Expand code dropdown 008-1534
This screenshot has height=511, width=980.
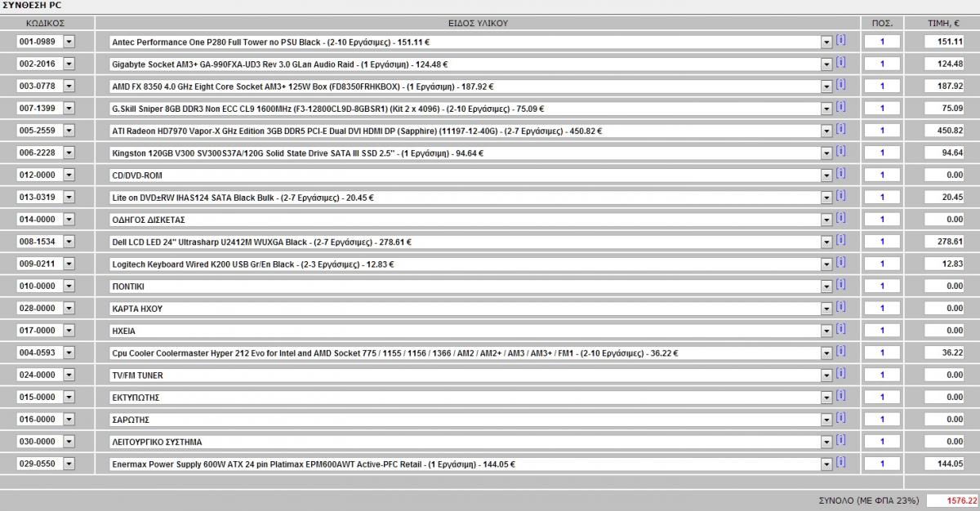(x=69, y=242)
